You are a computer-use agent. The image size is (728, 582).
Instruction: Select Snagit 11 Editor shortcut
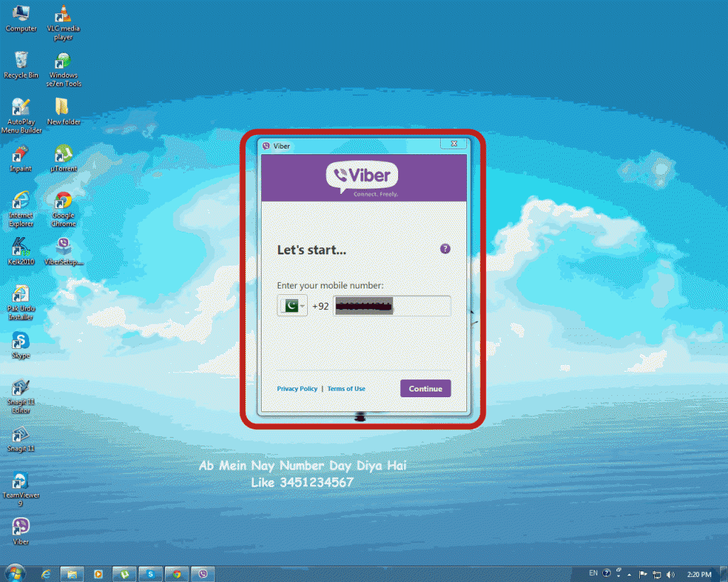(21, 397)
